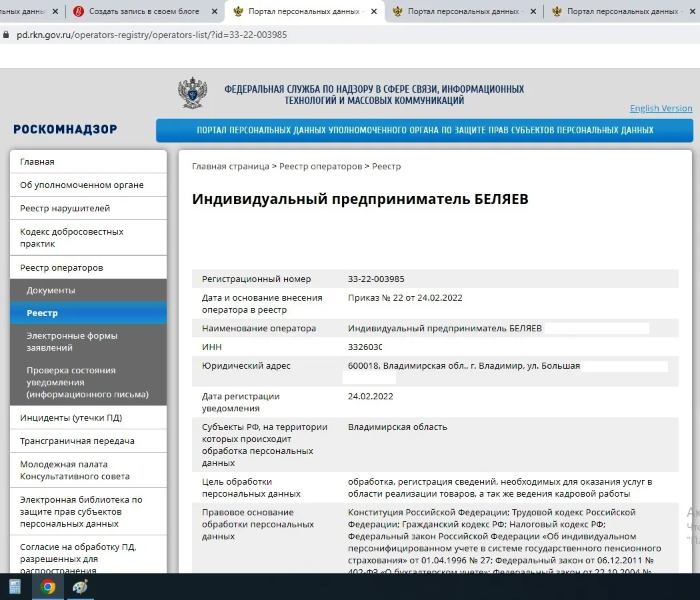Open Реестр нарушителей menu item
The height and width of the screenshot is (600, 700).
89,208
